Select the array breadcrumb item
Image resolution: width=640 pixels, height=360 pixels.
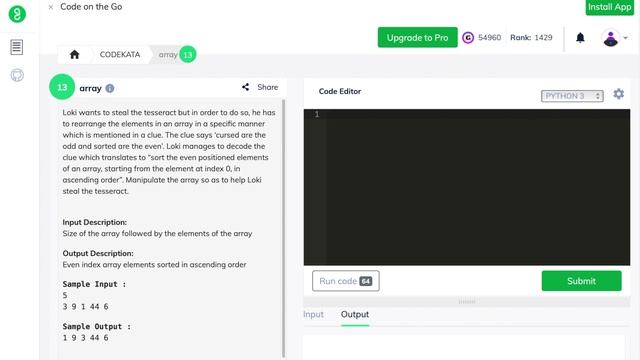coord(168,54)
